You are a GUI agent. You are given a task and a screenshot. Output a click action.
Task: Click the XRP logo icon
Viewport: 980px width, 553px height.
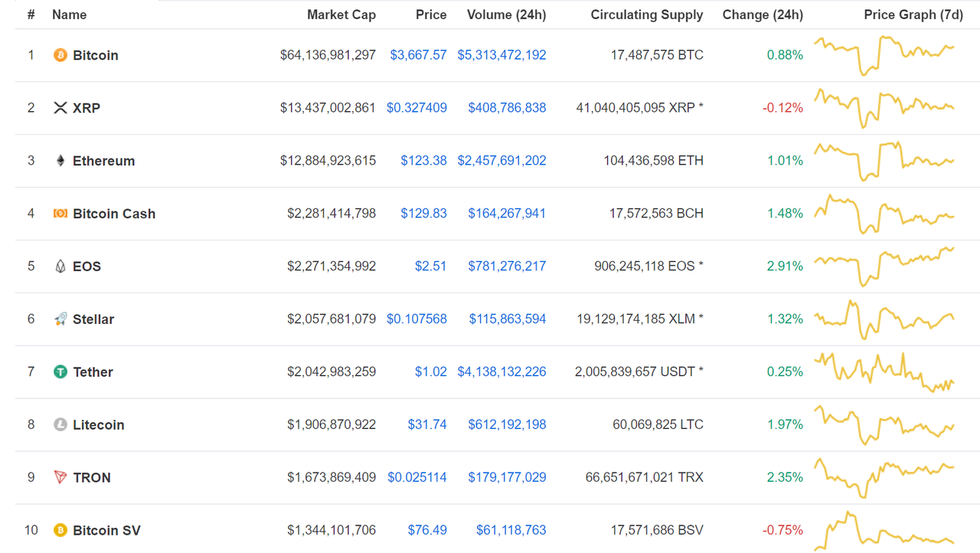(x=60, y=108)
